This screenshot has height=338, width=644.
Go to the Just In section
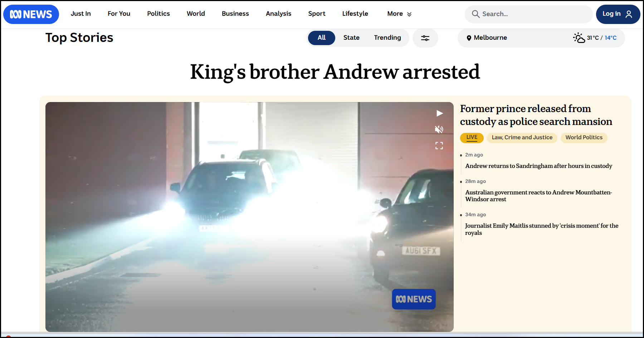(x=80, y=14)
